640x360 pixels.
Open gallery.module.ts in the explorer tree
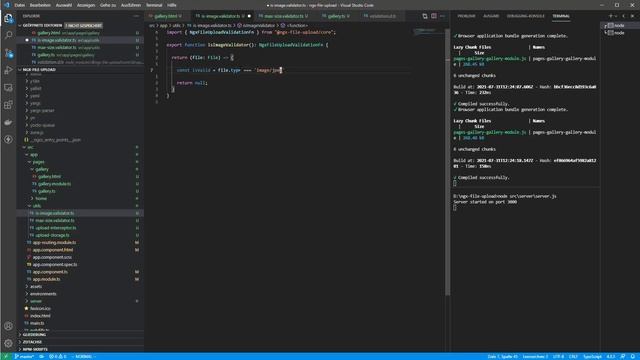(x=54, y=184)
